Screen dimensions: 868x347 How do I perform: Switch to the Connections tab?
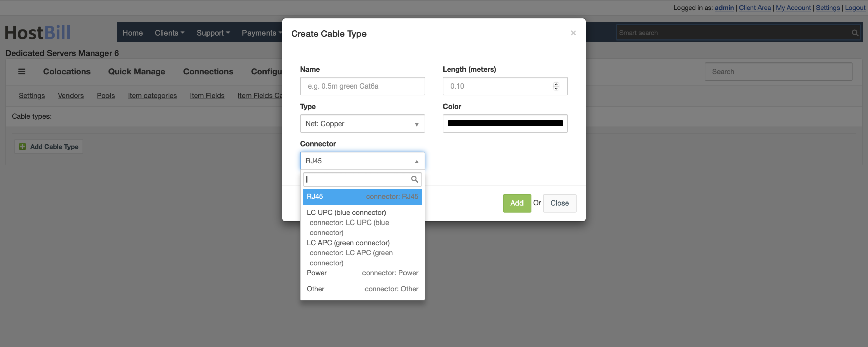tap(208, 72)
